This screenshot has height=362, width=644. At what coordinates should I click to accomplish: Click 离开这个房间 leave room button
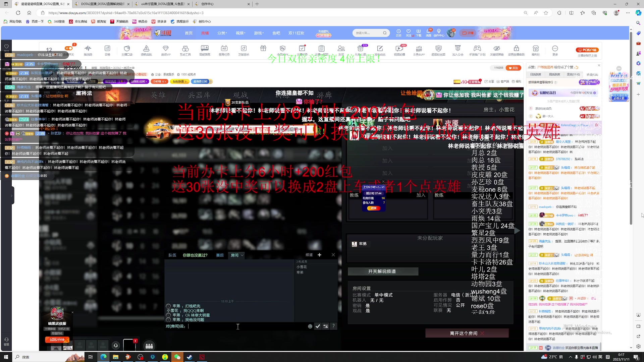click(x=467, y=333)
